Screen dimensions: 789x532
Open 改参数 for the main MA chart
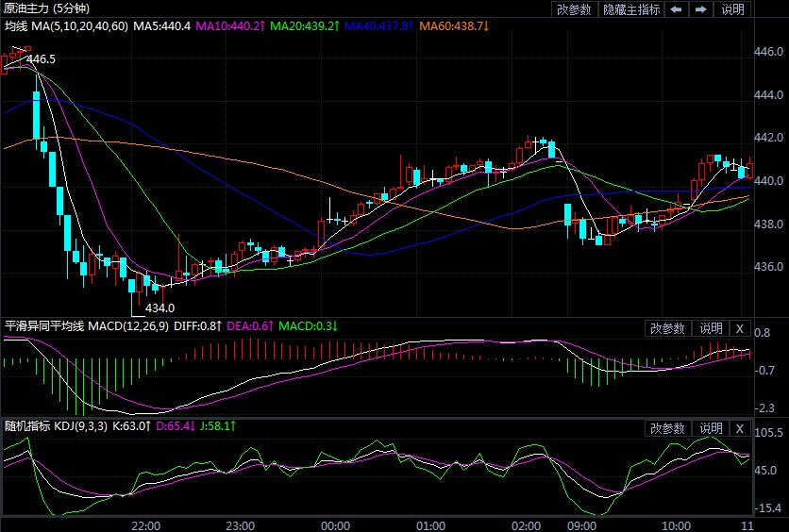[x=574, y=9]
